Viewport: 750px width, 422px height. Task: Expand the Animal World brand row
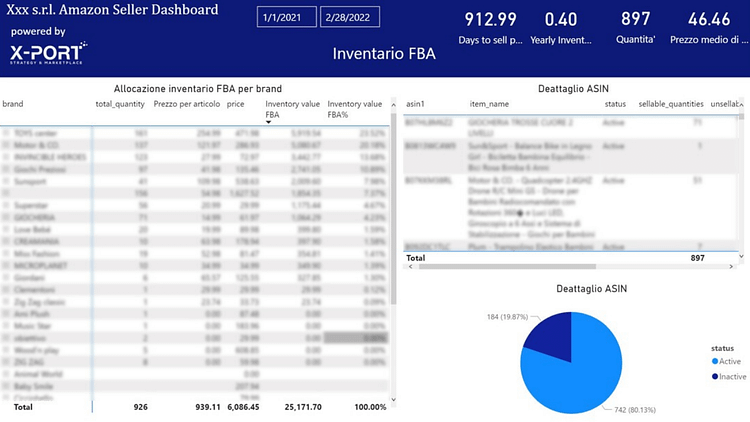click(x=6, y=374)
